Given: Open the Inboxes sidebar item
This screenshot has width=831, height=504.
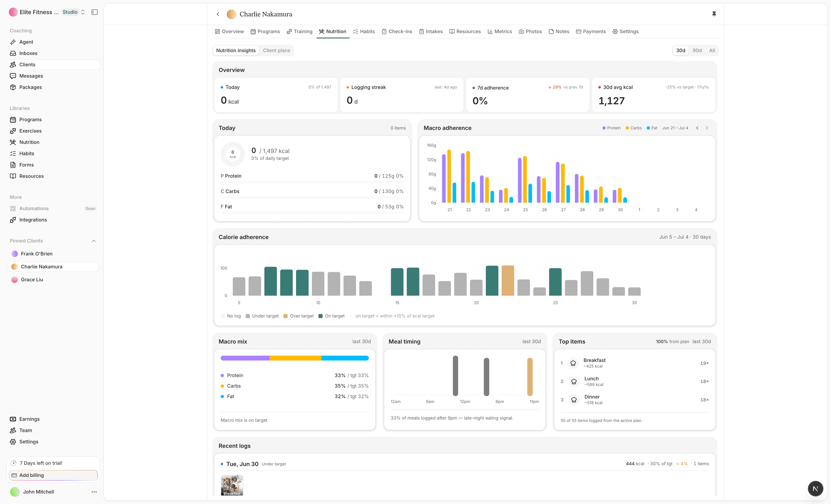Looking at the screenshot, I should (53, 53).
